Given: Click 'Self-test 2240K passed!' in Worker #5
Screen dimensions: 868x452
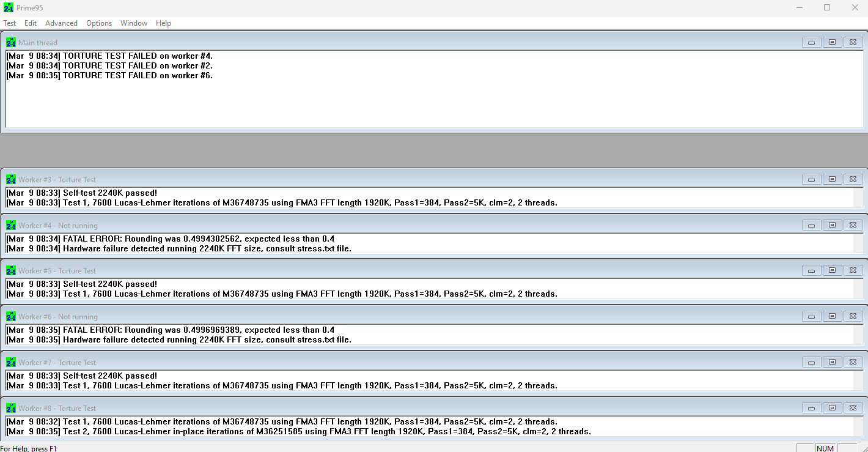Looking at the screenshot, I should [x=82, y=284].
